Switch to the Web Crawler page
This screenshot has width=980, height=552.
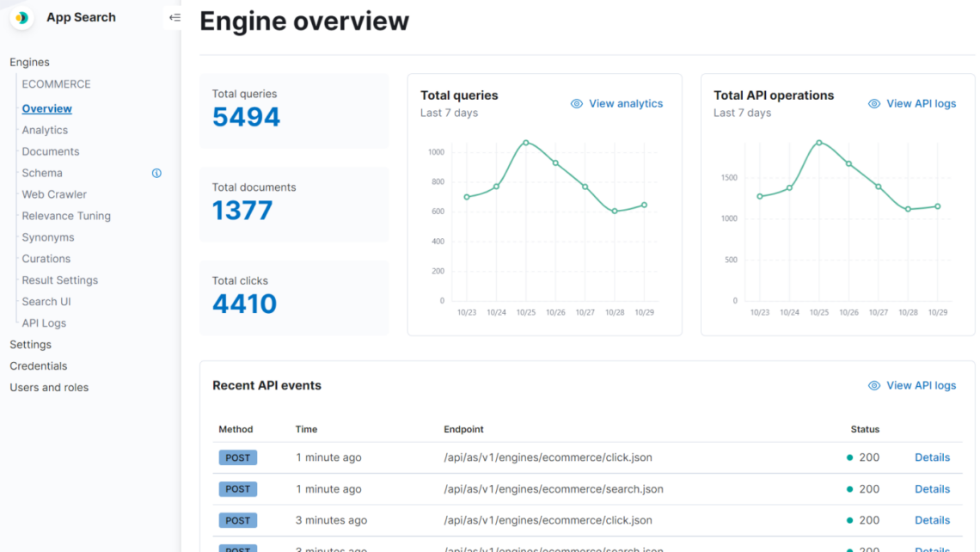[53, 194]
